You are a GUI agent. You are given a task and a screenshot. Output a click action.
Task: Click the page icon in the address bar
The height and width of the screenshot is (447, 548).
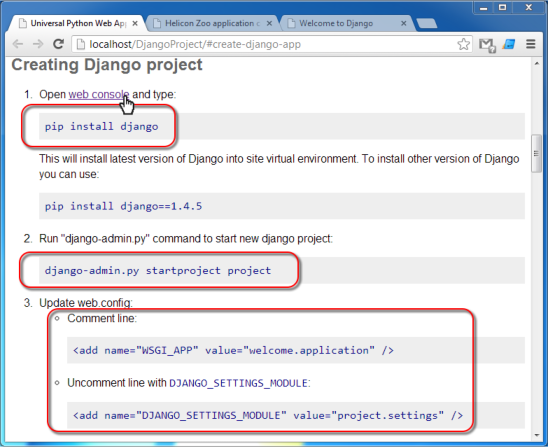(81, 44)
